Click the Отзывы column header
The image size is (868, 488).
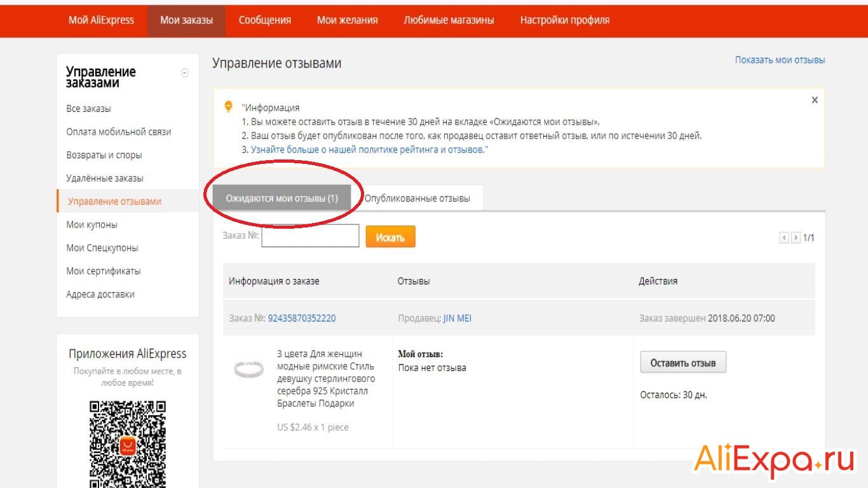(414, 281)
